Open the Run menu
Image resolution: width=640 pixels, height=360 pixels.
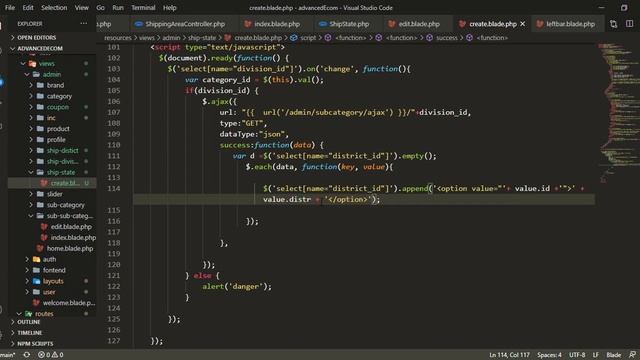[118, 8]
